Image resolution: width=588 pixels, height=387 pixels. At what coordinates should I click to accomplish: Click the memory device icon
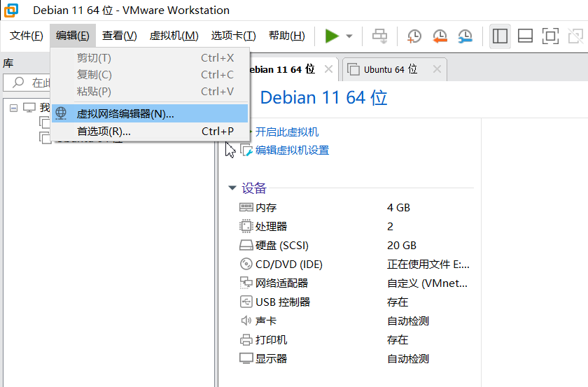point(246,207)
